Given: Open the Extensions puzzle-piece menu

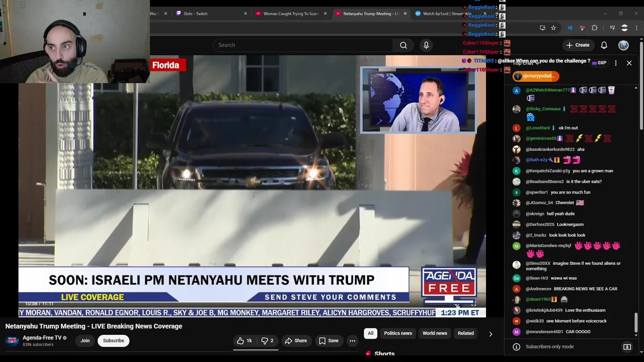Looking at the screenshot, I should point(595,28).
